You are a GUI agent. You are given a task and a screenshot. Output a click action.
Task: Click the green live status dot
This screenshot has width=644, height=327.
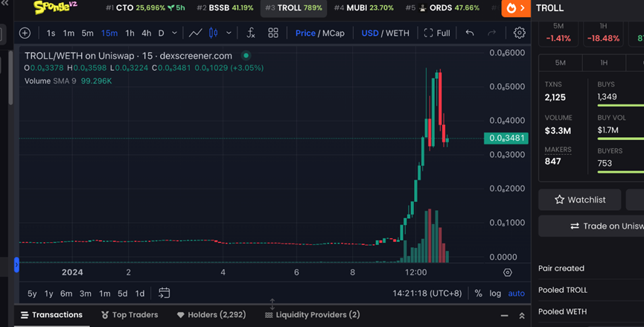pos(246,55)
